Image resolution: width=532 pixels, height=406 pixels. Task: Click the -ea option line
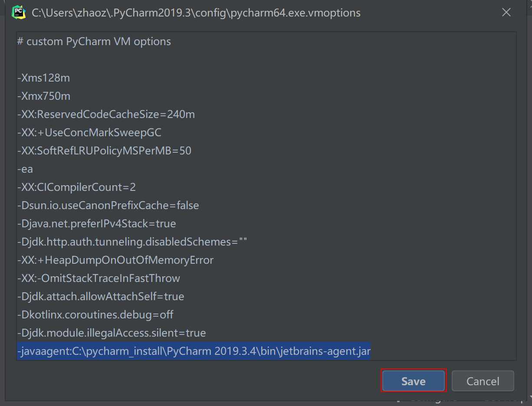point(25,169)
